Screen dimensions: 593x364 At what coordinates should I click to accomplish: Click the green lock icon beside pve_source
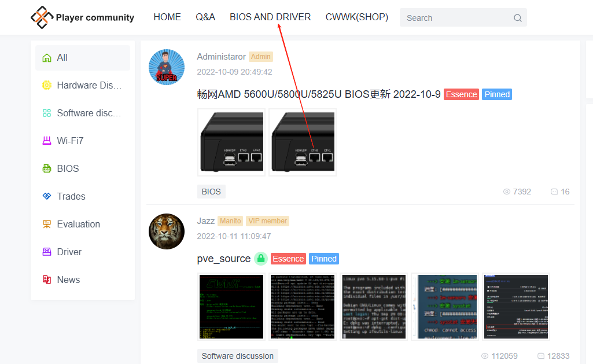tap(261, 259)
